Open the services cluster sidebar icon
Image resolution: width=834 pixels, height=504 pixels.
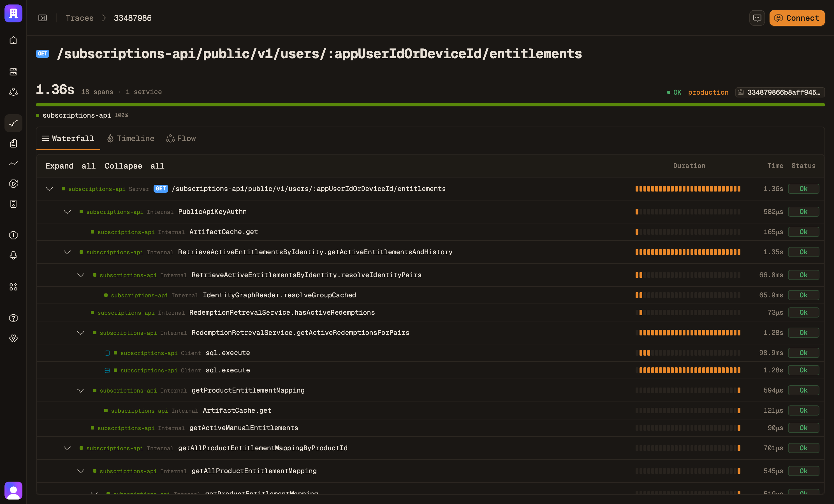(13, 92)
